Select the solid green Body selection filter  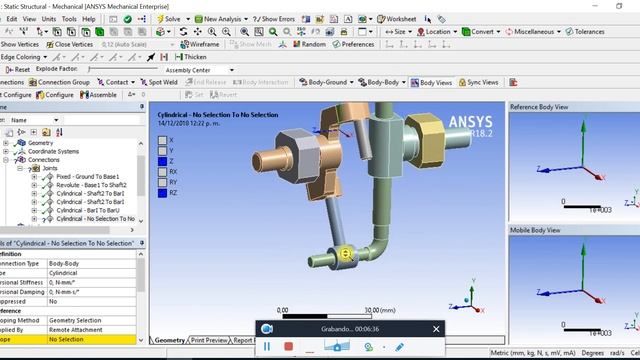point(100,32)
